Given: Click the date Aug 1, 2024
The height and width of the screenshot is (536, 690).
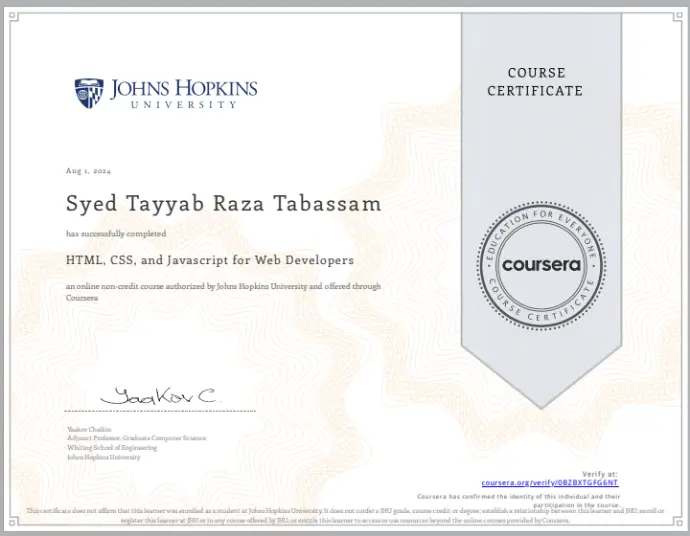Looking at the screenshot, I should (x=88, y=171).
